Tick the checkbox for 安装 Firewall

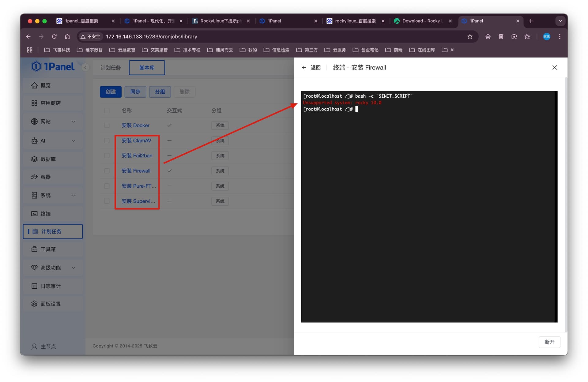click(107, 171)
